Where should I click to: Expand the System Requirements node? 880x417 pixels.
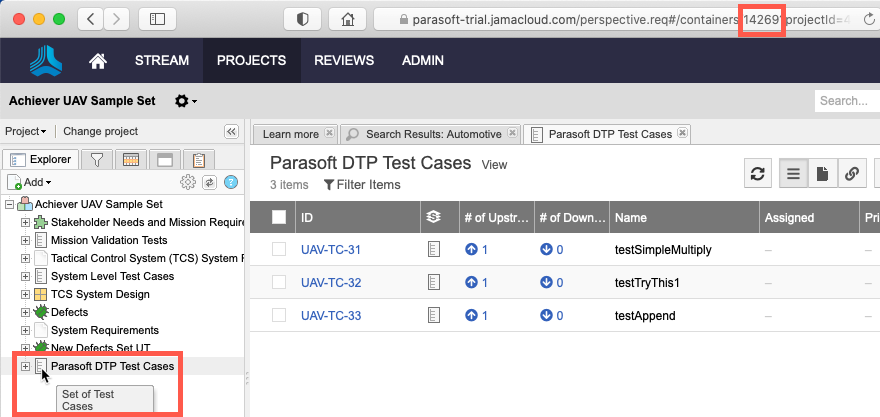coord(25,330)
